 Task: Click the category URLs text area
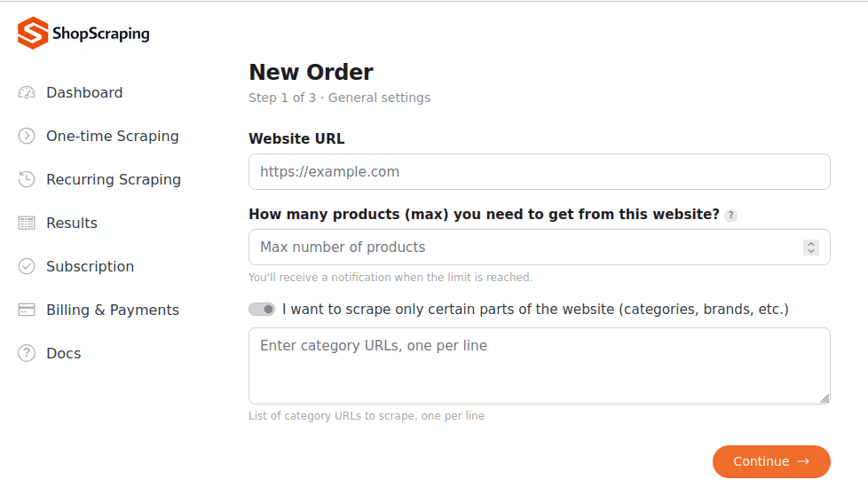pos(540,365)
